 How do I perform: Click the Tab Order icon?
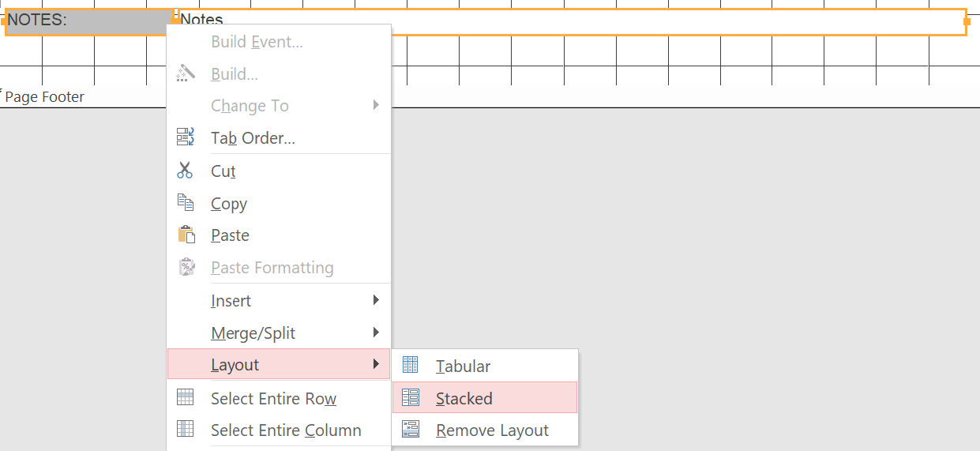point(185,137)
